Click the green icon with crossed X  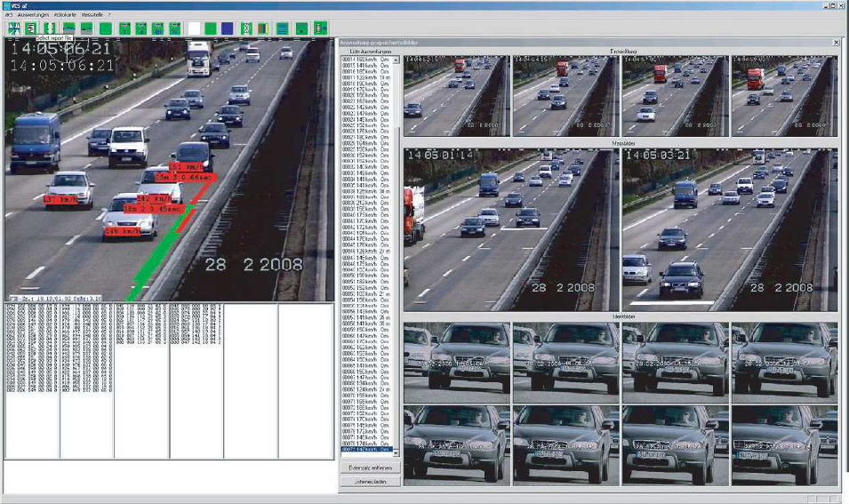(246, 28)
